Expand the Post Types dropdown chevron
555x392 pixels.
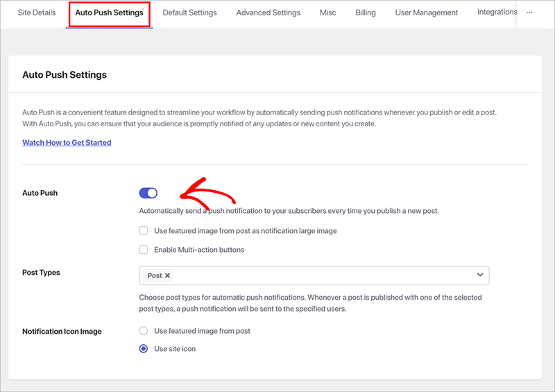click(479, 275)
